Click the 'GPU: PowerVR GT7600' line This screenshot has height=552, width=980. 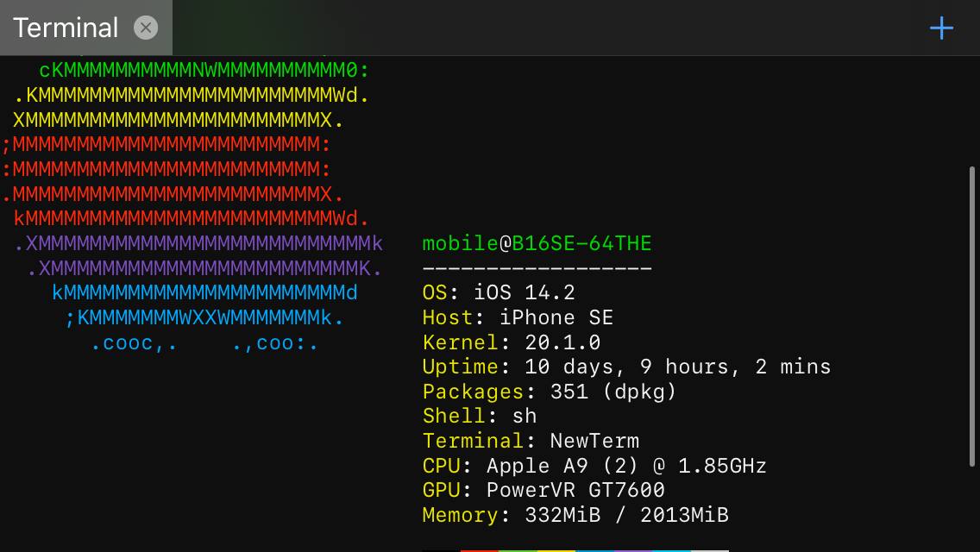[x=543, y=490]
